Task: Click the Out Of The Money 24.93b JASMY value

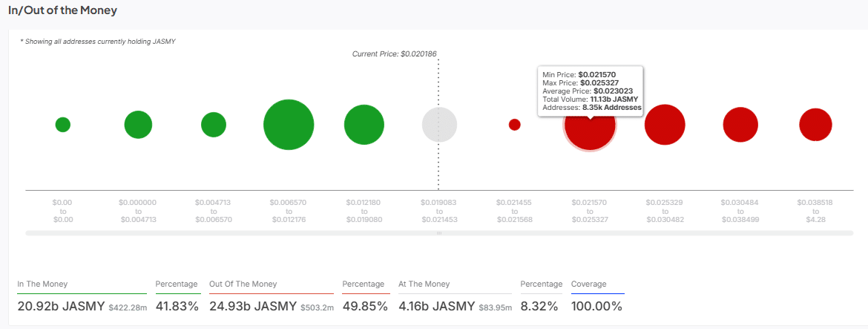Action: (254, 306)
